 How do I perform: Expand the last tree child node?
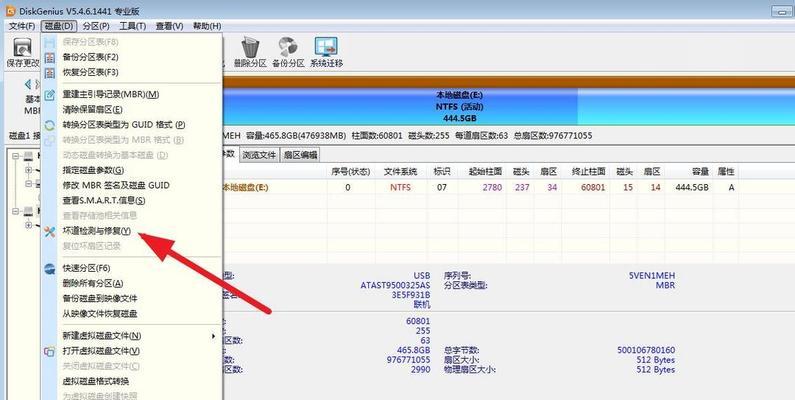click(x=29, y=225)
